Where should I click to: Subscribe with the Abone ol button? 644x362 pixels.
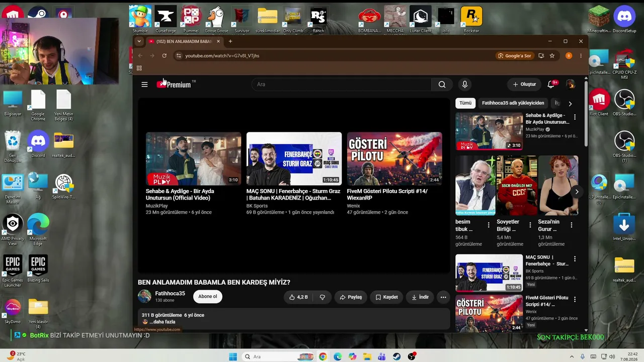pyautogui.click(x=208, y=297)
